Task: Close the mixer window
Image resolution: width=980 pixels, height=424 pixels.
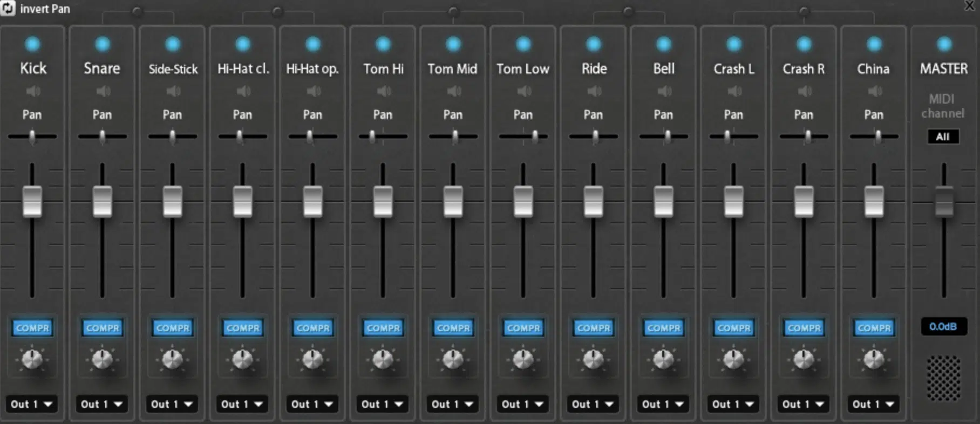Action: [970, 5]
